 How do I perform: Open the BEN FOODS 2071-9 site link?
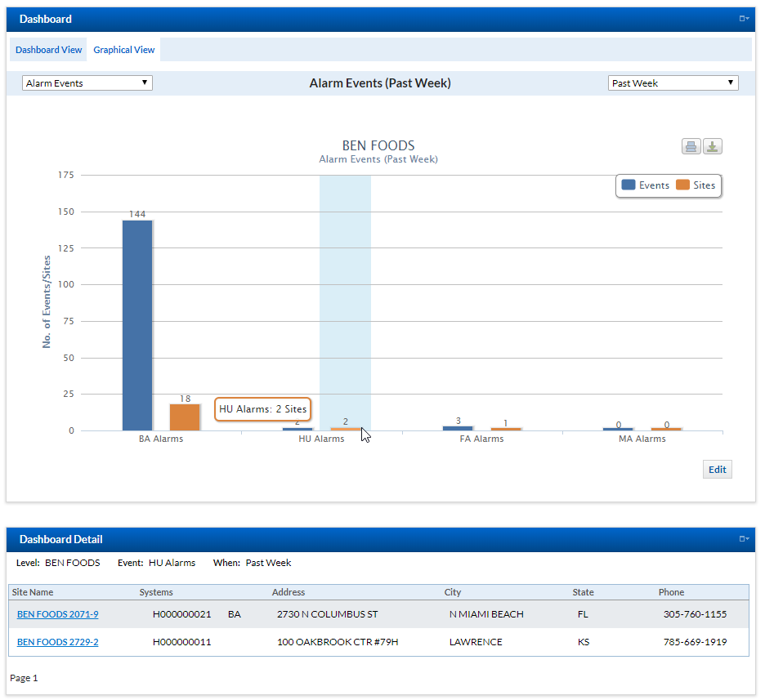[x=57, y=614]
